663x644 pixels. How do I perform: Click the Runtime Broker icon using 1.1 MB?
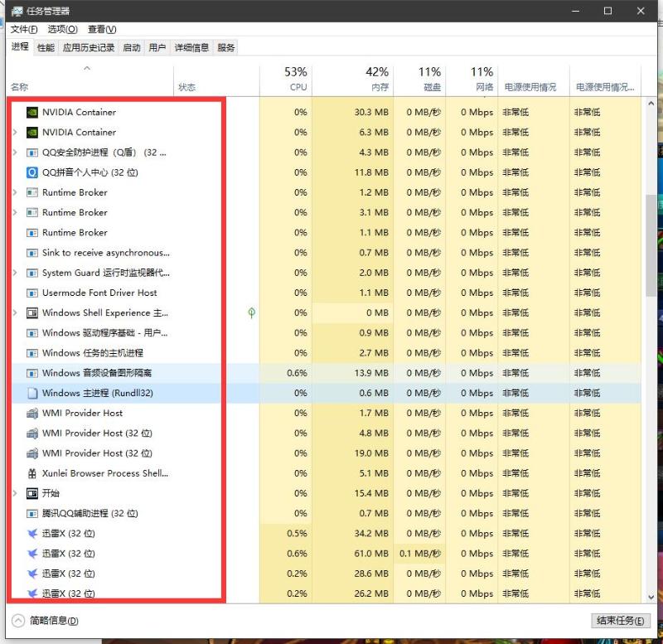click(32, 233)
